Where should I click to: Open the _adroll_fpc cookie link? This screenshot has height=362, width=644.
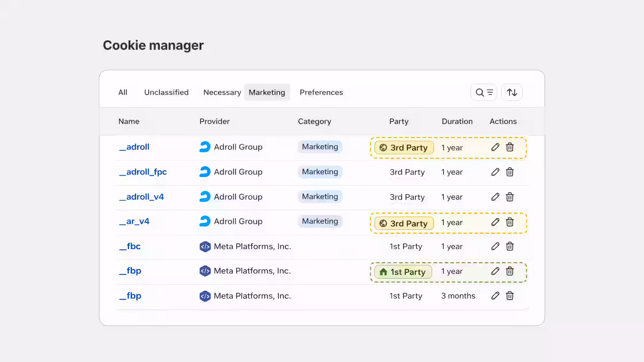[x=143, y=172]
